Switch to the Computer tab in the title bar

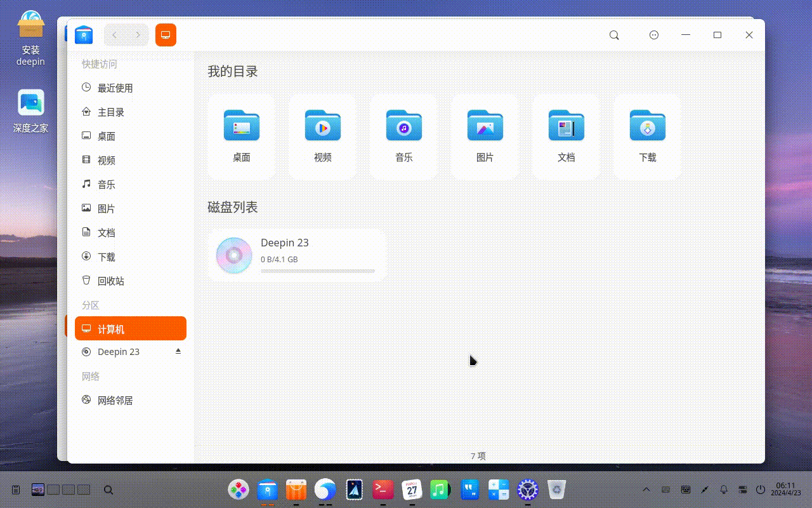pos(166,35)
